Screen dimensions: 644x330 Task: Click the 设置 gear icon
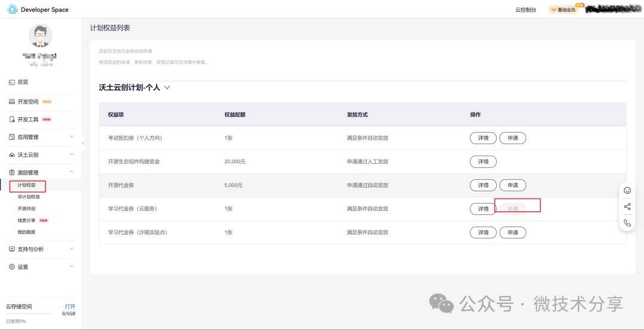click(x=12, y=267)
